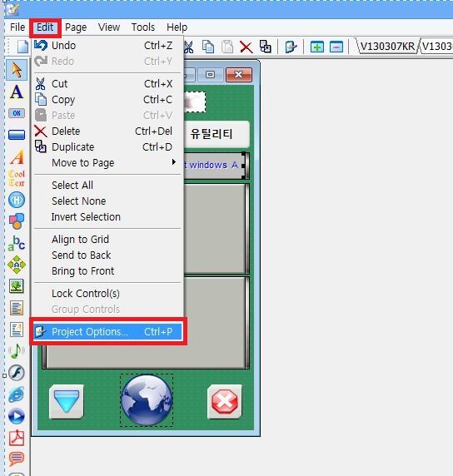Open Project Options from Edit menu
Viewport: 453px width, 476px height.
click(x=107, y=331)
